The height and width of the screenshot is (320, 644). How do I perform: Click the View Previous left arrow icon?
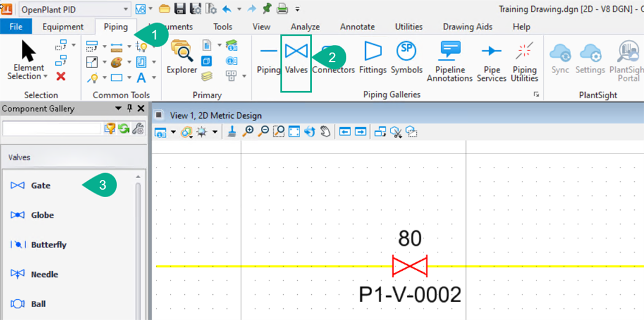pyautogui.click(x=345, y=132)
